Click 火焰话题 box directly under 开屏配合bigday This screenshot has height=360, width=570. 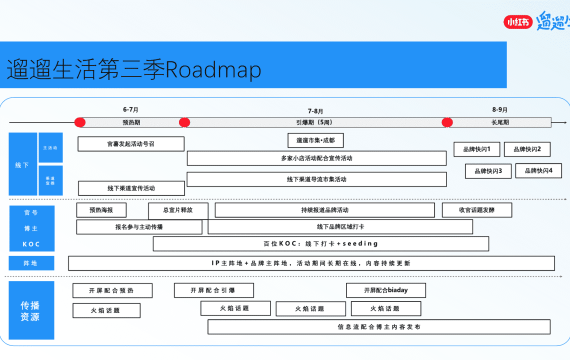click(x=386, y=309)
